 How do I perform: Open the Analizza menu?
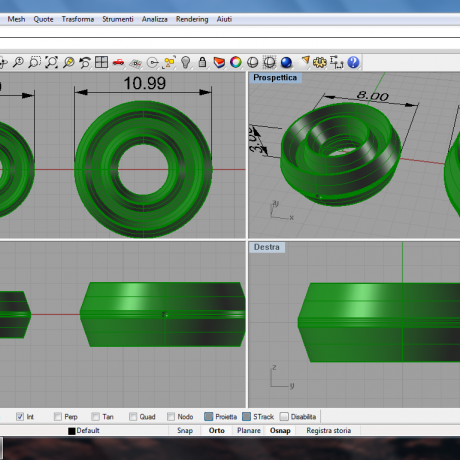pyautogui.click(x=155, y=19)
